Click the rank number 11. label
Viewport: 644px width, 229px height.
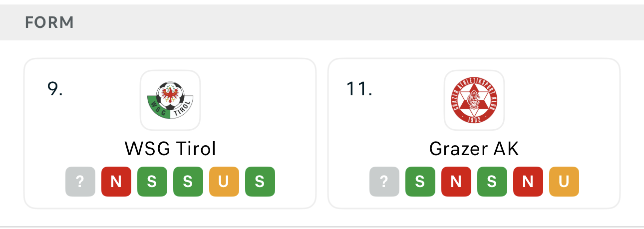click(x=359, y=89)
